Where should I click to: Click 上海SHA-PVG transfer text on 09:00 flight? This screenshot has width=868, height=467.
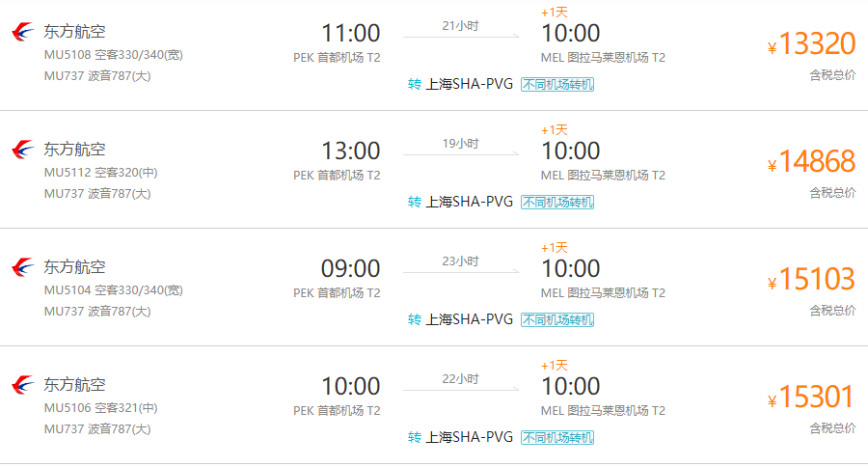click(x=469, y=319)
